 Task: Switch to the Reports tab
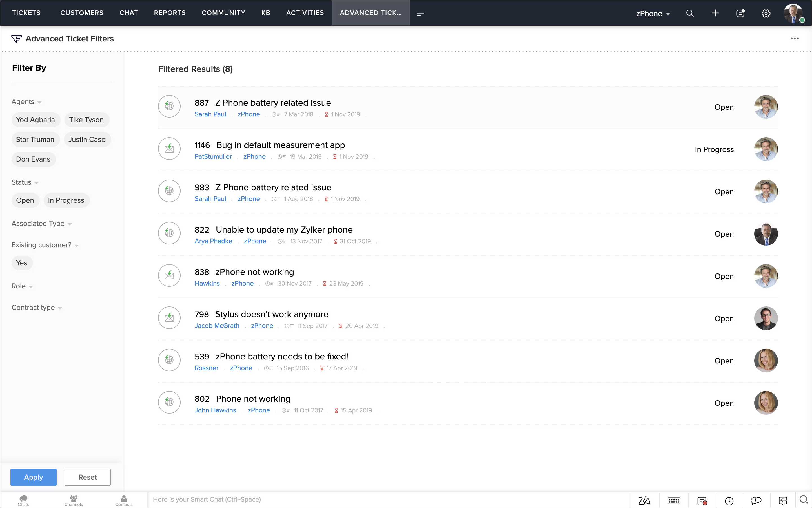click(x=170, y=13)
